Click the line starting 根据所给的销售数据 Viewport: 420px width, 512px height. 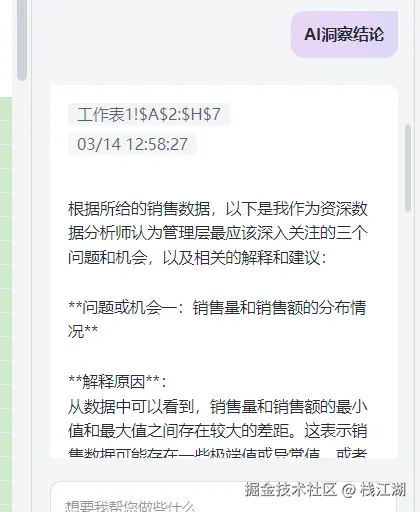coord(218,209)
